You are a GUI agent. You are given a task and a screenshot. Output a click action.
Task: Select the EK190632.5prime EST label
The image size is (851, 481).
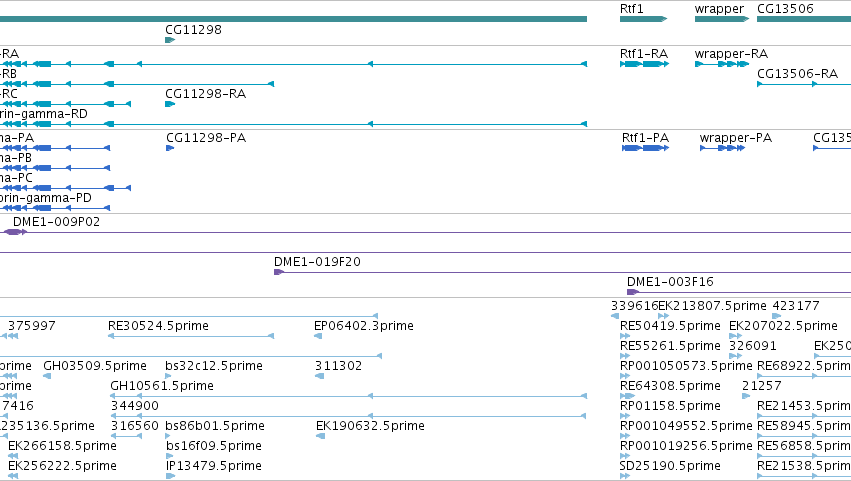coord(370,426)
